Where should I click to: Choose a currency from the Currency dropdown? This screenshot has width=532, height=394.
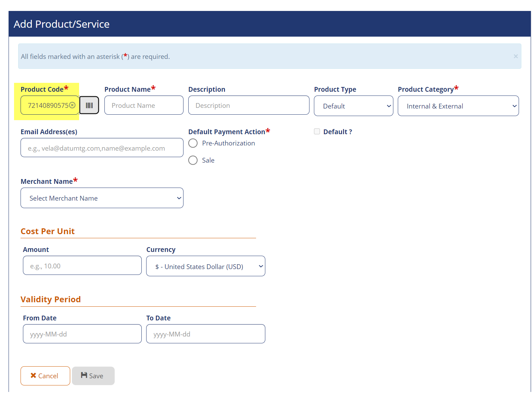click(x=205, y=266)
